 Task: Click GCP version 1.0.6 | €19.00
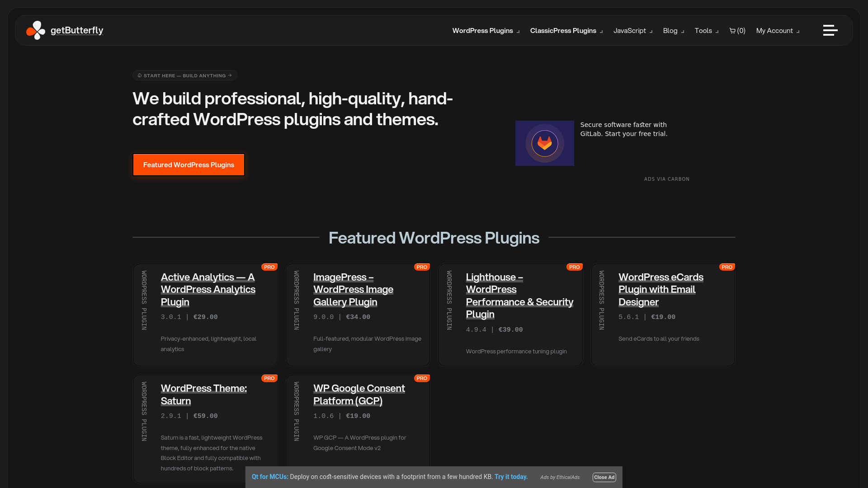coord(342,416)
